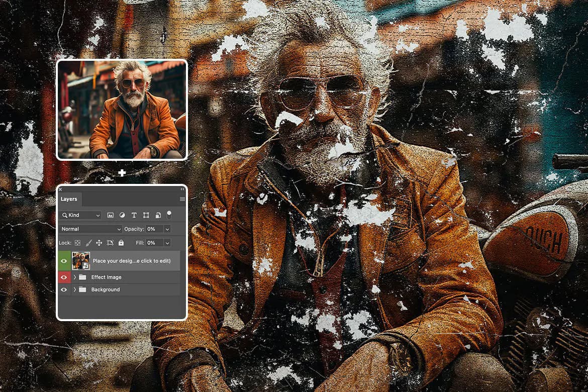Collapse Layers panel with double-arrow icon
Viewport: 588px width, 392px height.
[x=182, y=189]
